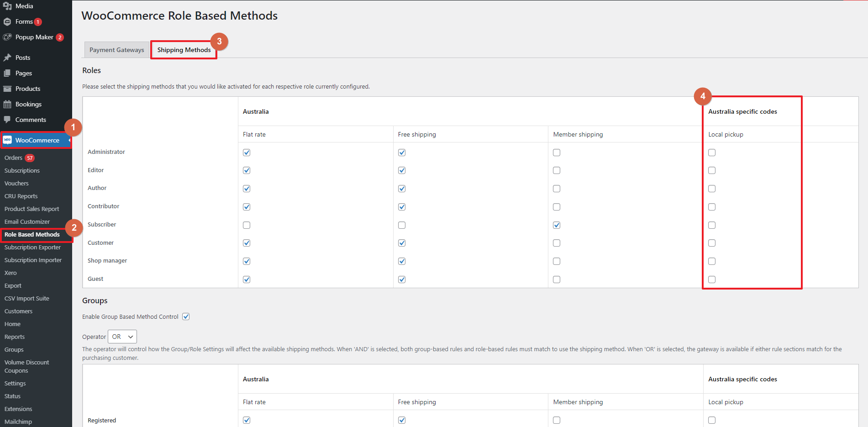868x427 pixels.
Task: Open the Settings submenu item
Action: coord(15,383)
